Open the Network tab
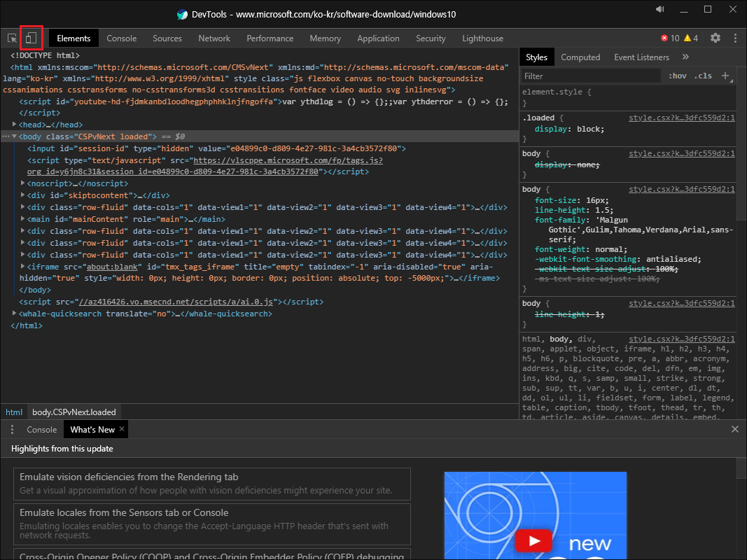The height and width of the screenshot is (560, 747). pyautogui.click(x=214, y=38)
